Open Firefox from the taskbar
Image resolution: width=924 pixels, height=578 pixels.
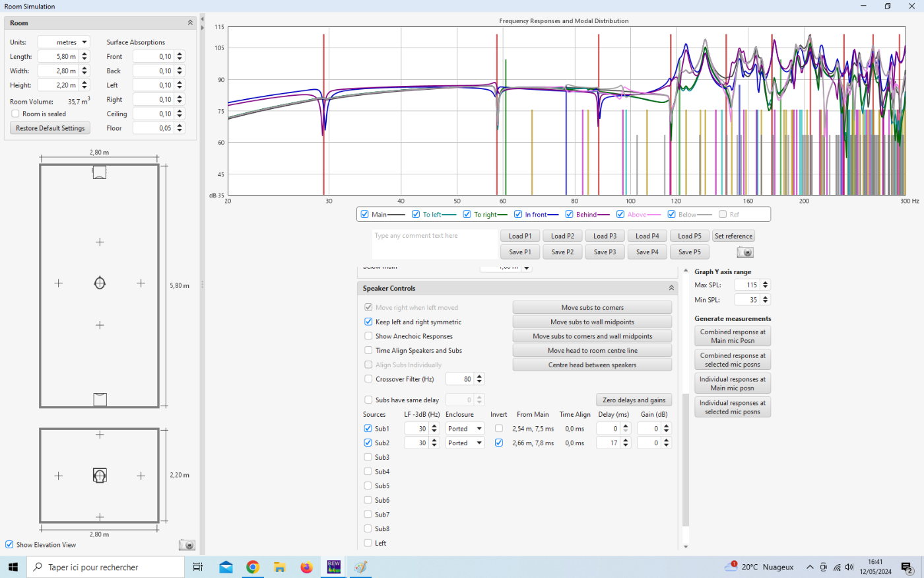[306, 567]
